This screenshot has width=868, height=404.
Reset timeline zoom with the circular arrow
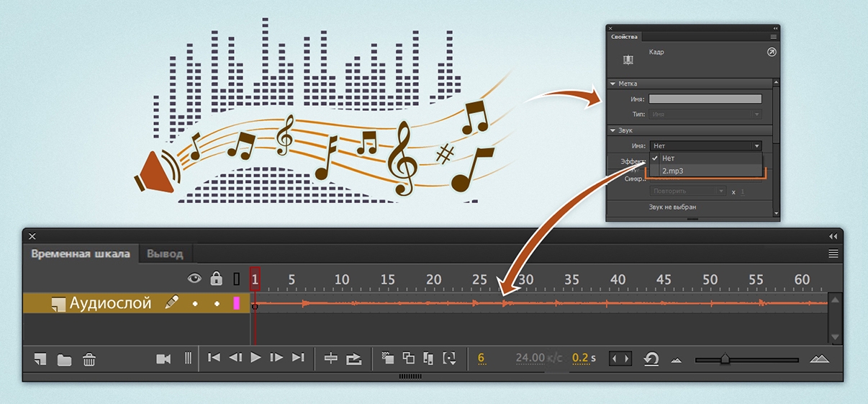(651, 359)
